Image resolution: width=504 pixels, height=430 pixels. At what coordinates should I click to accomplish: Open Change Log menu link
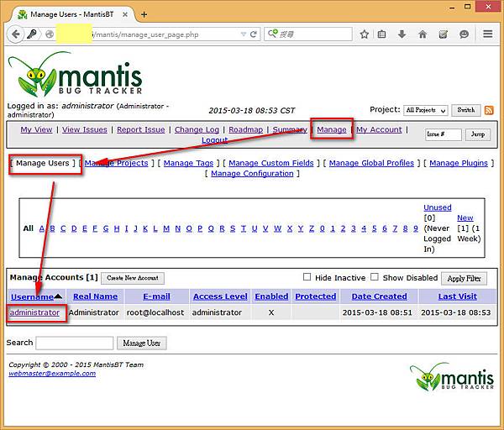pyautogui.click(x=197, y=129)
